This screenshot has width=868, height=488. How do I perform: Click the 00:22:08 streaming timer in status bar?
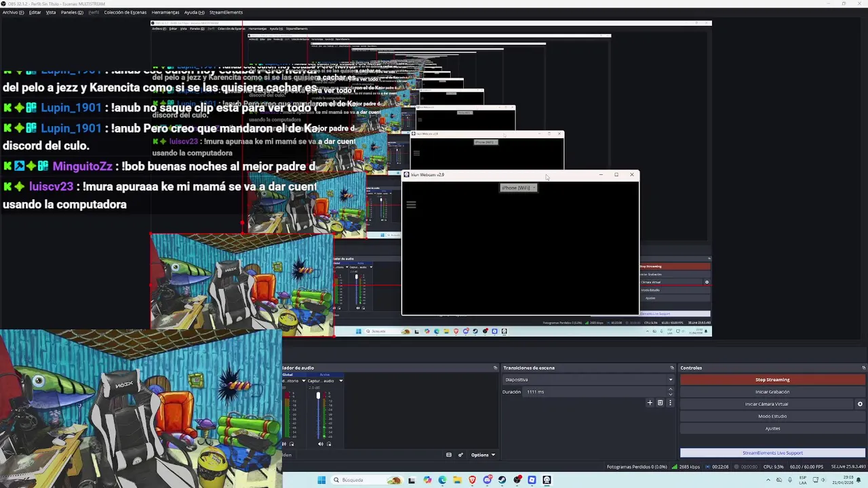pos(717,467)
